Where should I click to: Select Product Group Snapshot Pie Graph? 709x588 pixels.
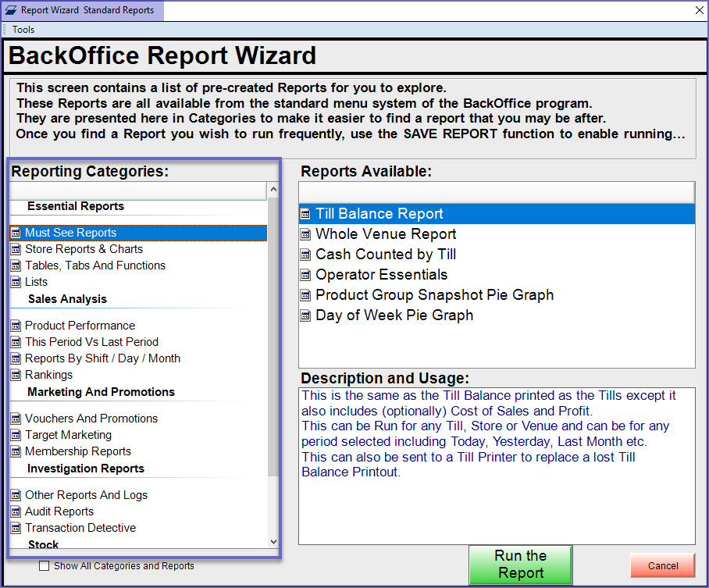click(434, 295)
